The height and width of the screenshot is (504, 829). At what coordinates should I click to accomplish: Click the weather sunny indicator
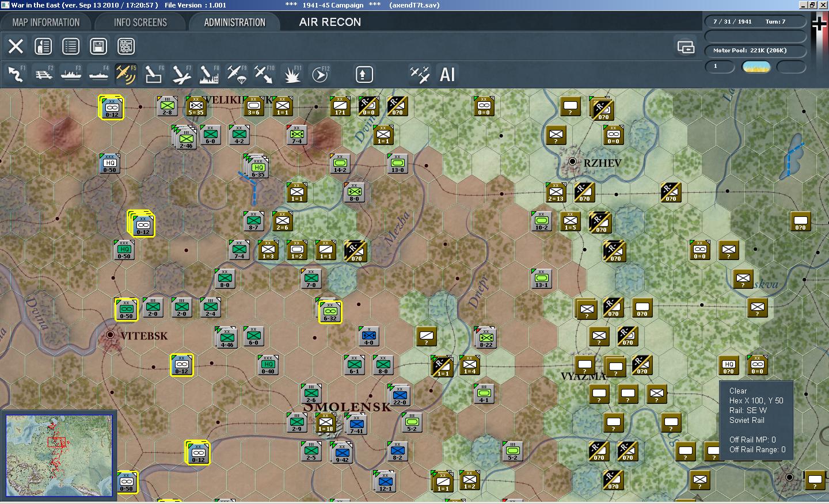pos(756,67)
